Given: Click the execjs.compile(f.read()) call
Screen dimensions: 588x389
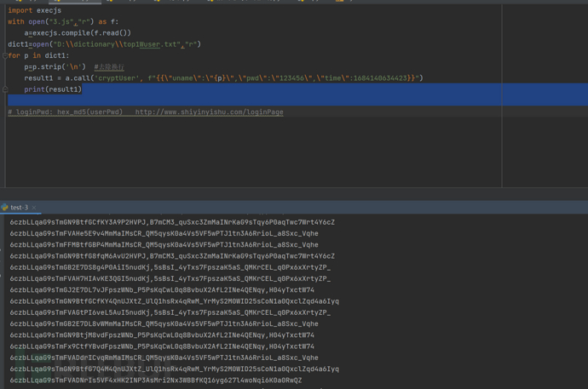Looking at the screenshot, I should (x=80, y=33).
